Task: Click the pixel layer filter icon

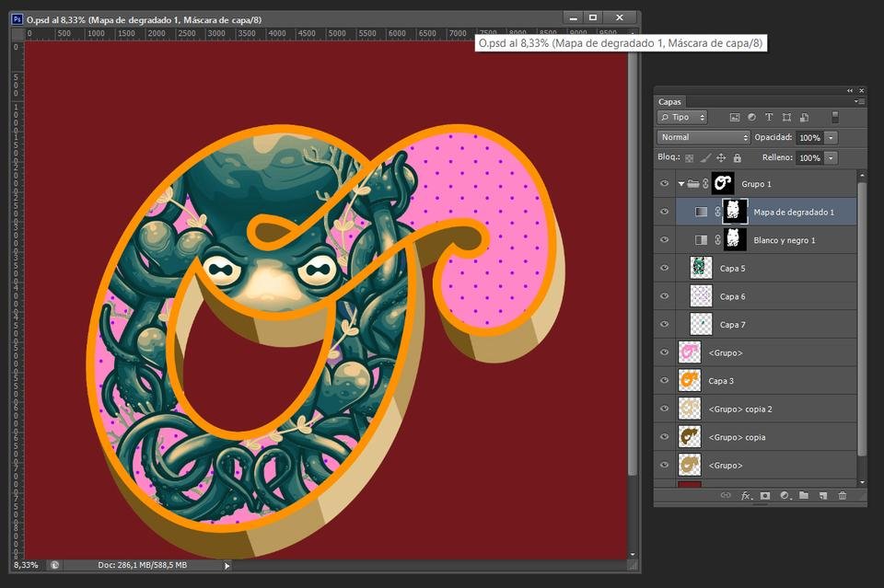Action: [x=734, y=117]
